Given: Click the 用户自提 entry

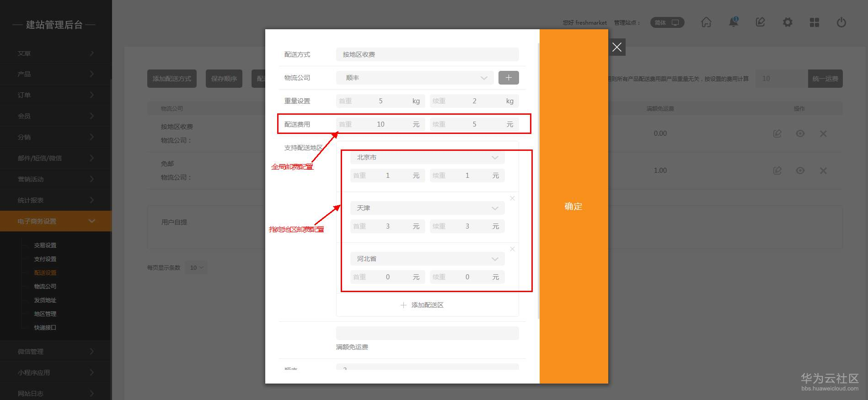Looking at the screenshot, I should [x=174, y=222].
